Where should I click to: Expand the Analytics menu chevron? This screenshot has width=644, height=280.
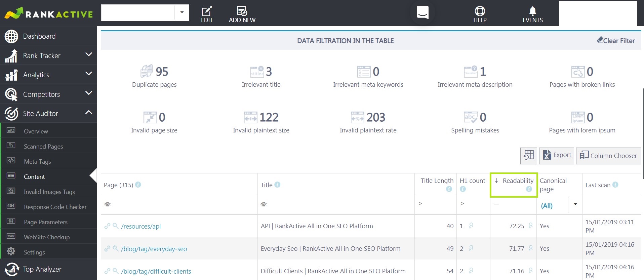tap(89, 74)
